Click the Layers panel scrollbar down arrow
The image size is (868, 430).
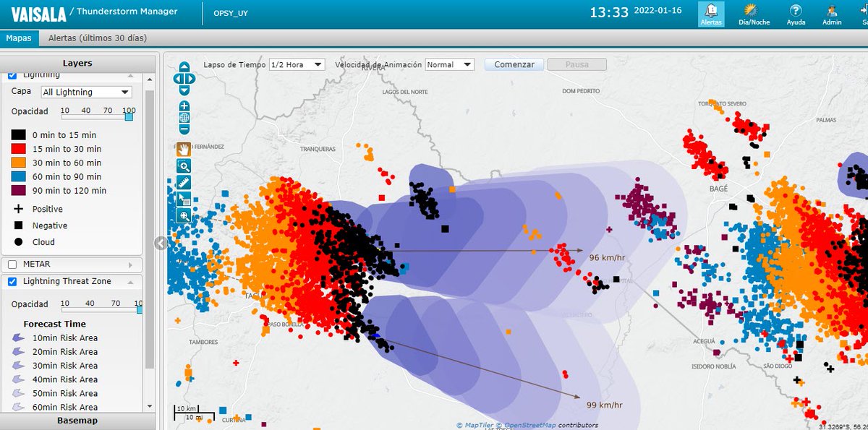150,408
